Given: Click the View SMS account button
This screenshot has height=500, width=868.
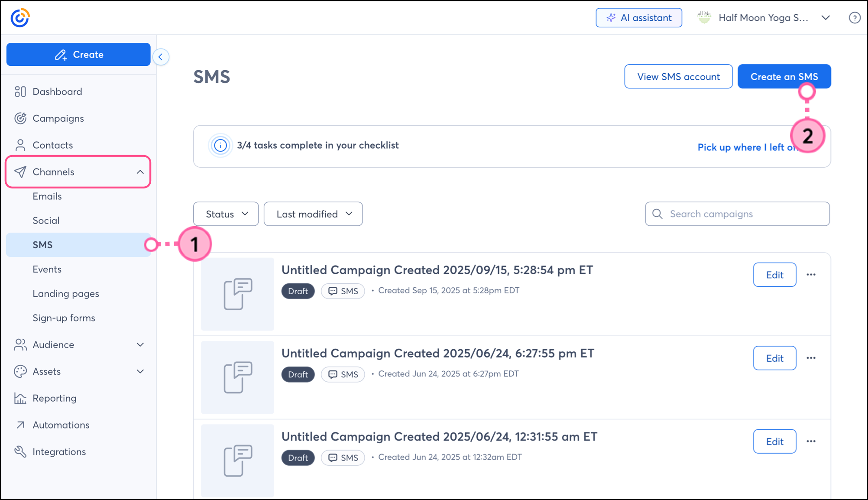Looking at the screenshot, I should [x=678, y=77].
